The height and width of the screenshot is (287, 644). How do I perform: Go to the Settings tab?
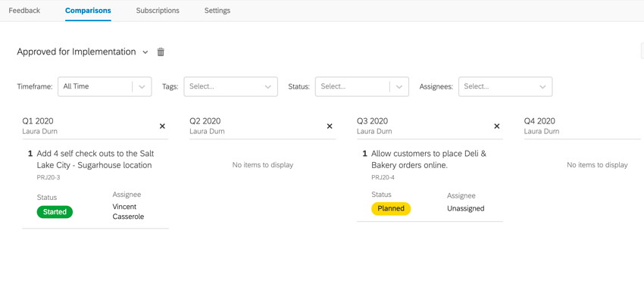coord(217,11)
